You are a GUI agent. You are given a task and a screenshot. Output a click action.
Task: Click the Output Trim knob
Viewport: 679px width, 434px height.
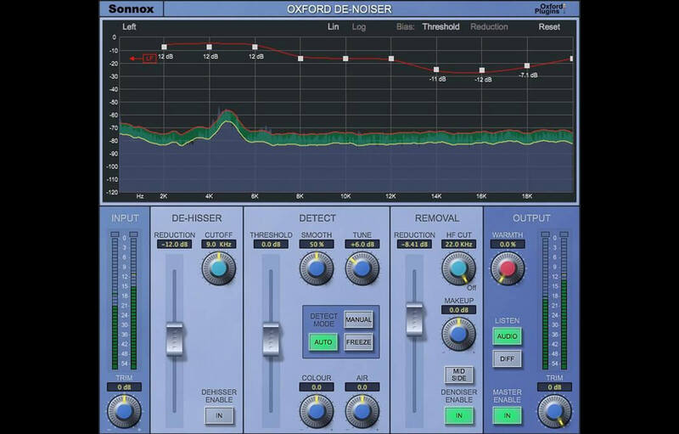(x=555, y=411)
